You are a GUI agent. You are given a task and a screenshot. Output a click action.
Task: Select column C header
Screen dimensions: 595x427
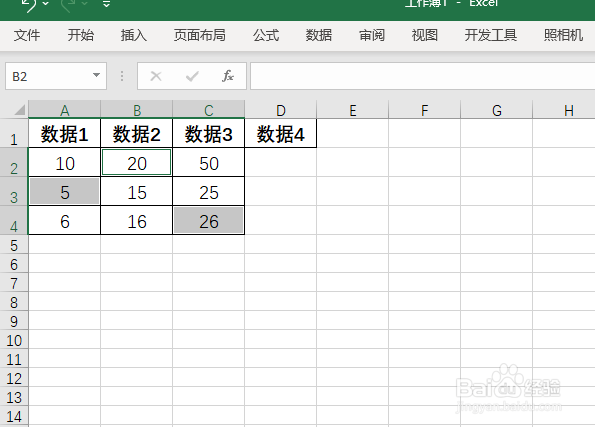(208, 110)
